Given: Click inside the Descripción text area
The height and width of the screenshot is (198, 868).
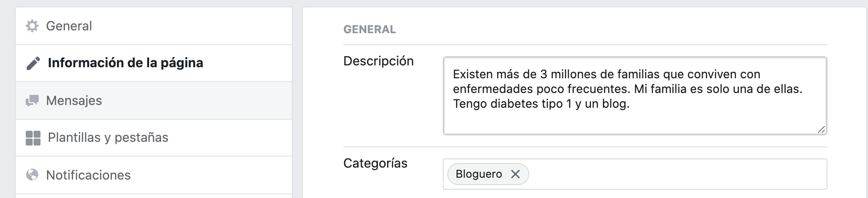Looking at the screenshot, I should pyautogui.click(x=635, y=96).
